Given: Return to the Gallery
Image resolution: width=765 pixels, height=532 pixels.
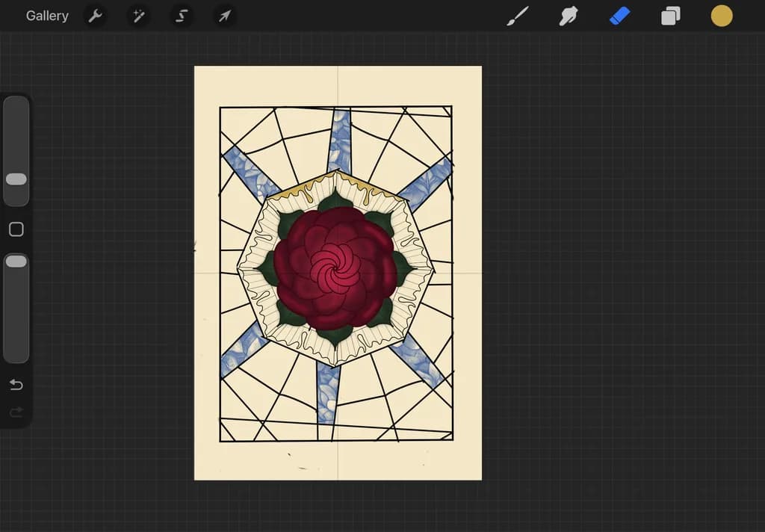Looking at the screenshot, I should click(47, 16).
